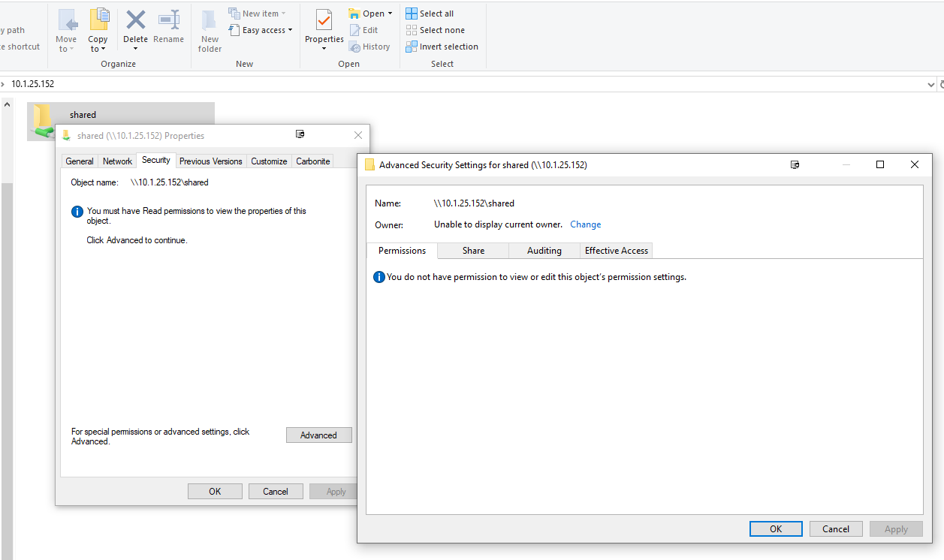
Task: Open the Carbonite tab in Properties
Action: [313, 161]
